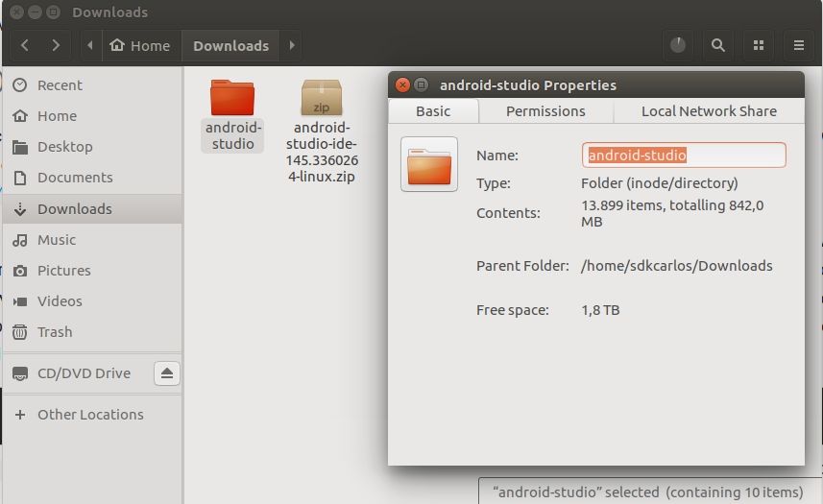The height and width of the screenshot is (504, 823).
Task: Click the Properties dialog grey title bar button
Action: pos(421,85)
